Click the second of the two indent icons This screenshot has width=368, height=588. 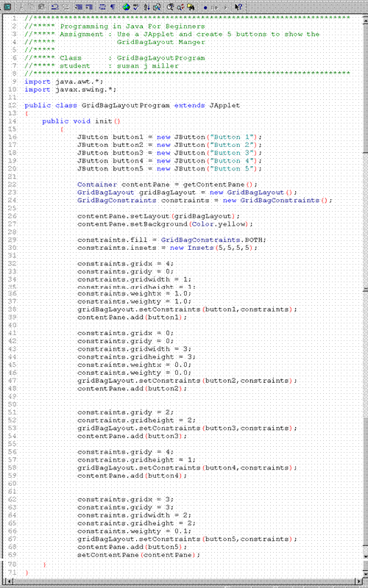point(88,7)
